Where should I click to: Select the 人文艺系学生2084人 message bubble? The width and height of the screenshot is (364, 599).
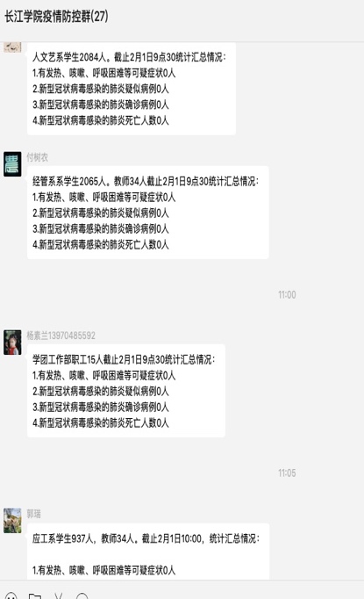[x=132, y=89]
